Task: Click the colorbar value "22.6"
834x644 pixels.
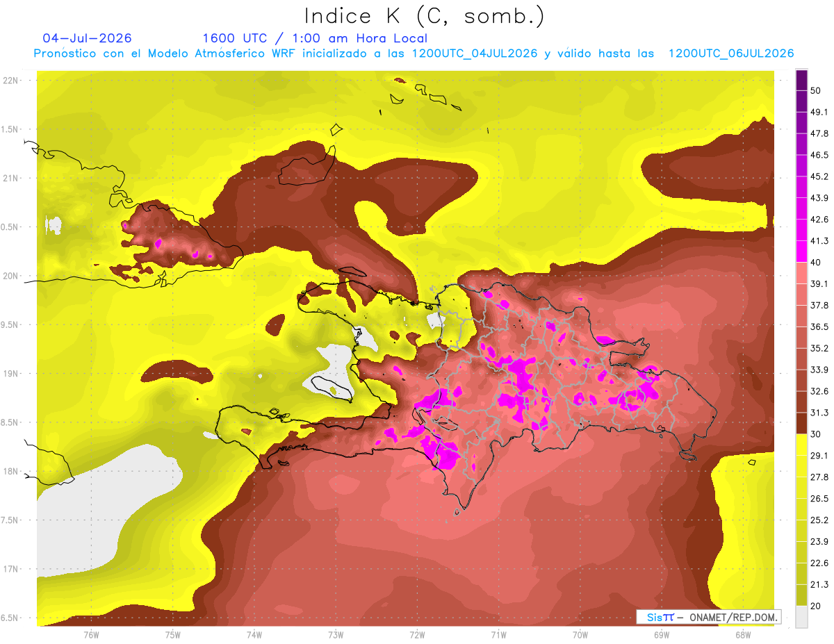Action: point(819,563)
